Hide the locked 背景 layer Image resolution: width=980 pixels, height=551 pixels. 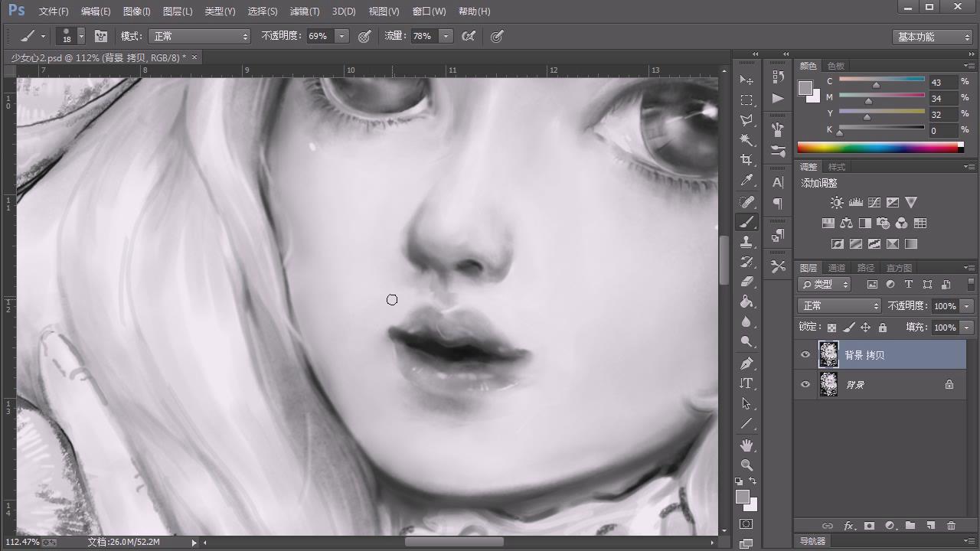pyautogui.click(x=805, y=384)
